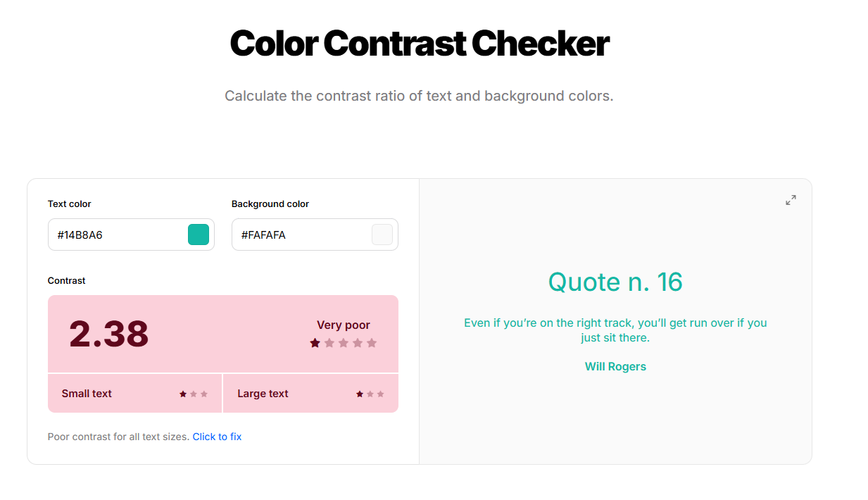The image size is (868, 500).
Task: Click the third star in the rating row
Action: point(344,344)
